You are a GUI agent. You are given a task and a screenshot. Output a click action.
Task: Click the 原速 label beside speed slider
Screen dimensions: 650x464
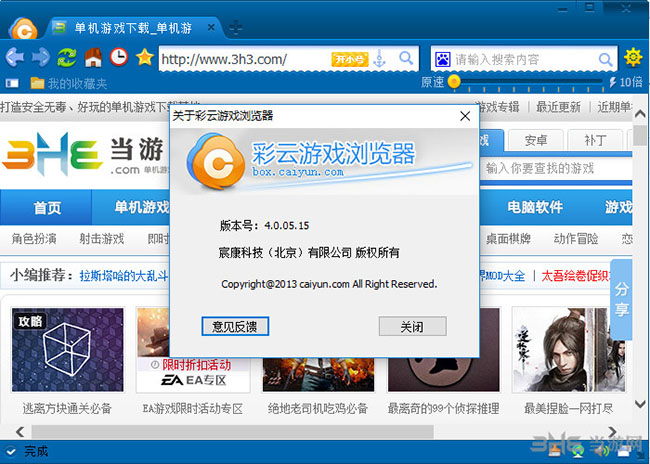[432, 82]
